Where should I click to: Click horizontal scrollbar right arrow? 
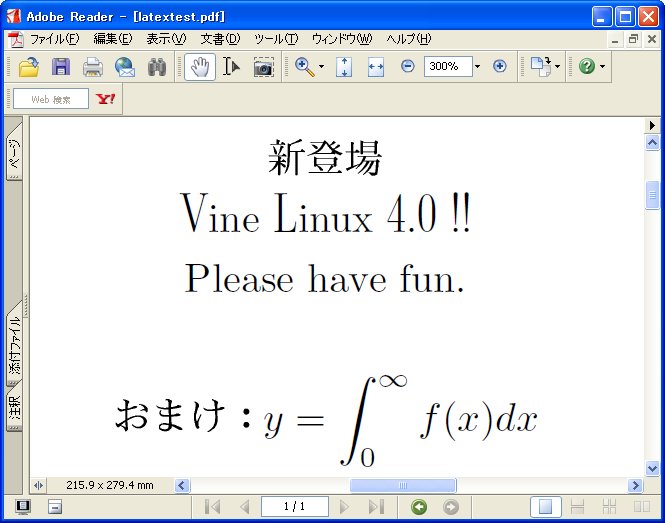tap(635, 485)
